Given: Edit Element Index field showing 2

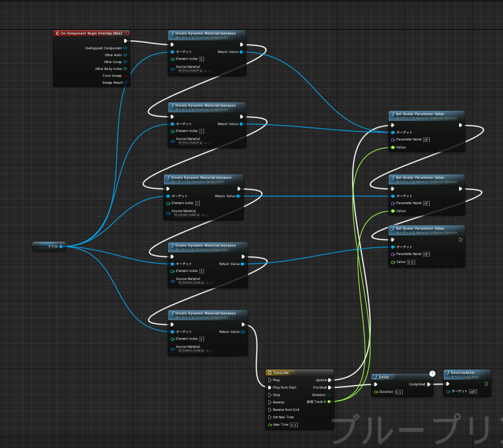Looking at the screenshot, I should (x=197, y=203).
